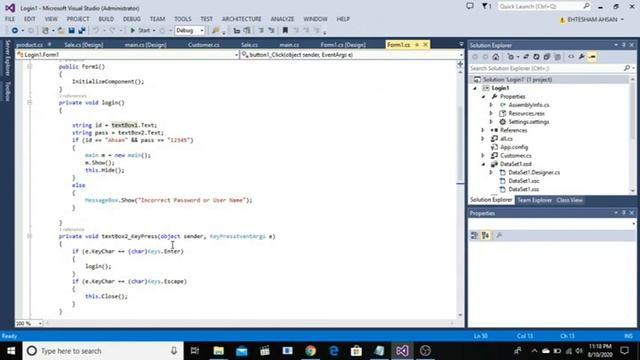Close the Form1.cs tab
The width and height of the screenshot is (640, 360).
click(x=425, y=44)
